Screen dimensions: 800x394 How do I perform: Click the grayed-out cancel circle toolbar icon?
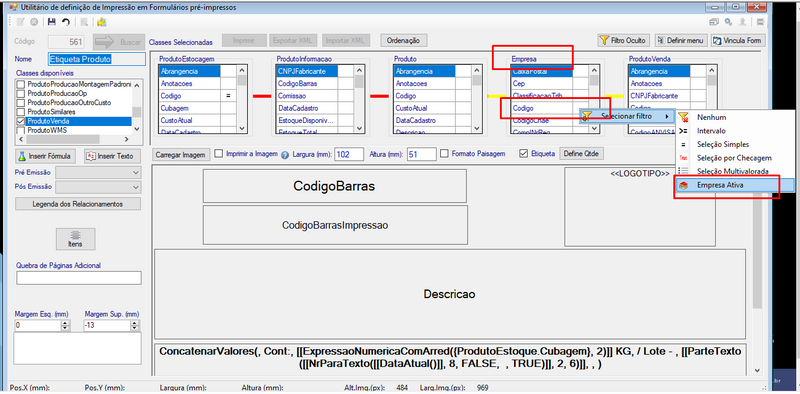(34, 22)
